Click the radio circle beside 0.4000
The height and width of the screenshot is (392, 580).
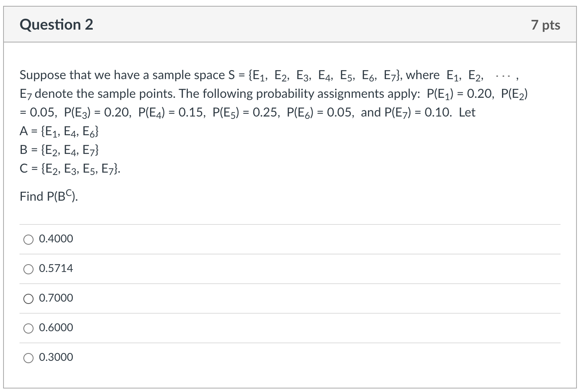pos(28,239)
